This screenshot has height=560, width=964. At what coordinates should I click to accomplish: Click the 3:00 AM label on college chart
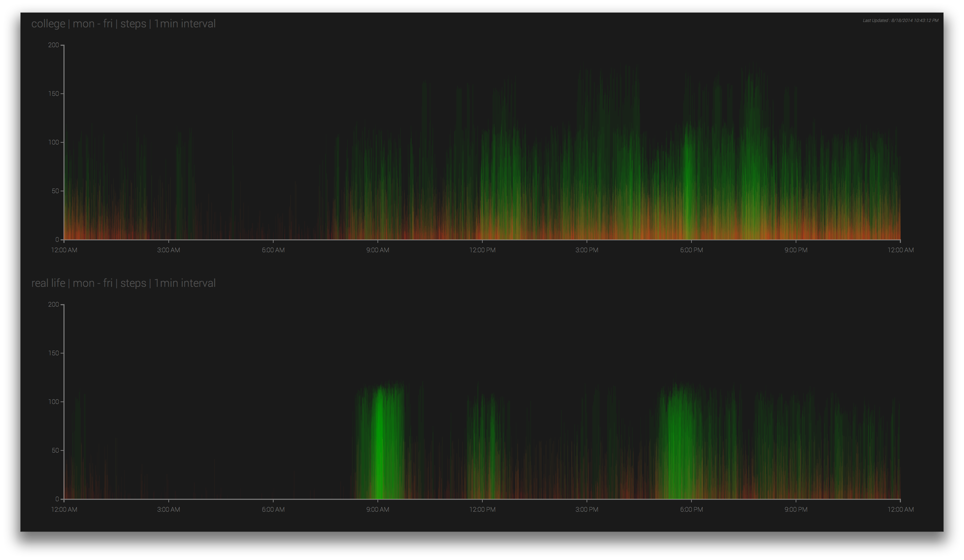coord(168,250)
